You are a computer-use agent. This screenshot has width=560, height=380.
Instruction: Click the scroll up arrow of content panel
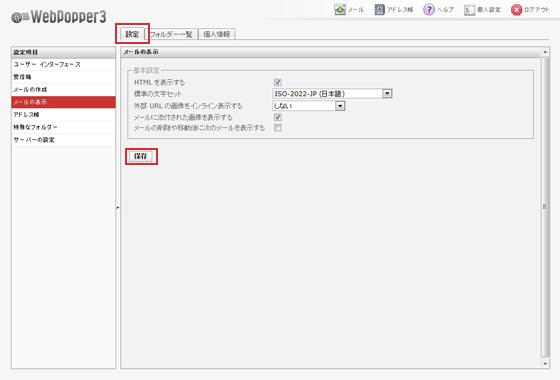click(x=545, y=52)
